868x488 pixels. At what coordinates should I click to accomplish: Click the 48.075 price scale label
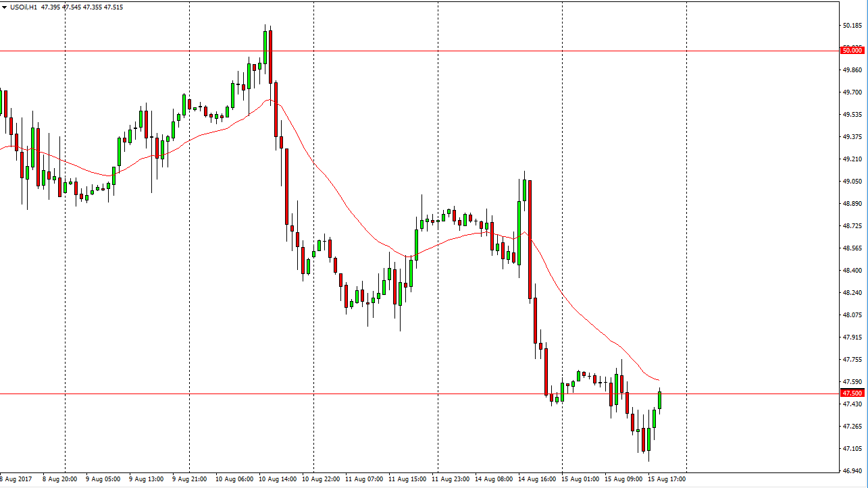[852, 315]
